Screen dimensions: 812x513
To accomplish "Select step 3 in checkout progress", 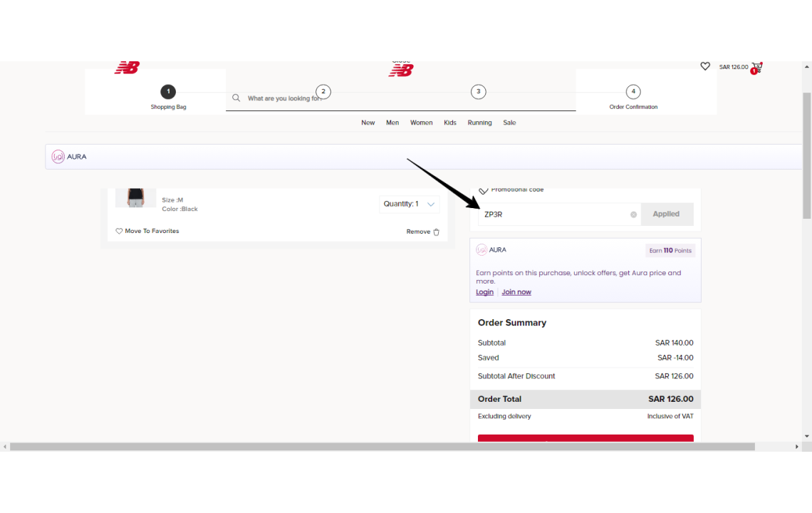I will pos(478,92).
